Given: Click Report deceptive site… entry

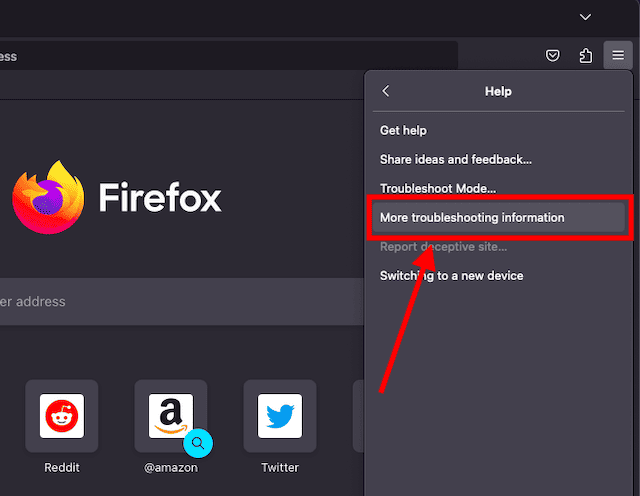Looking at the screenshot, I should click(x=443, y=246).
